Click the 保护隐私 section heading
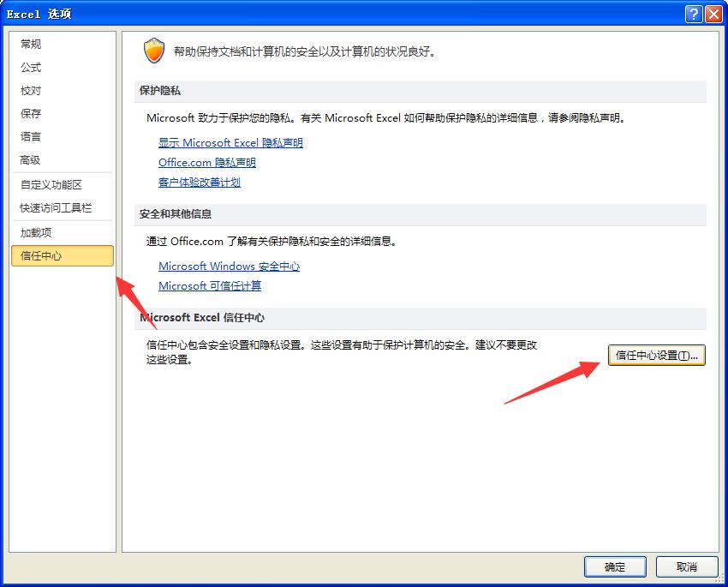728x587 pixels. point(159,91)
